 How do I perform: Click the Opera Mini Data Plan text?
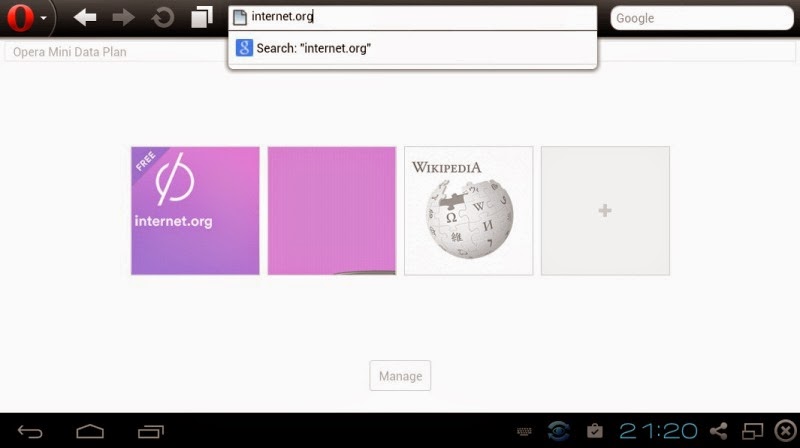pyautogui.click(x=69, y=52)
